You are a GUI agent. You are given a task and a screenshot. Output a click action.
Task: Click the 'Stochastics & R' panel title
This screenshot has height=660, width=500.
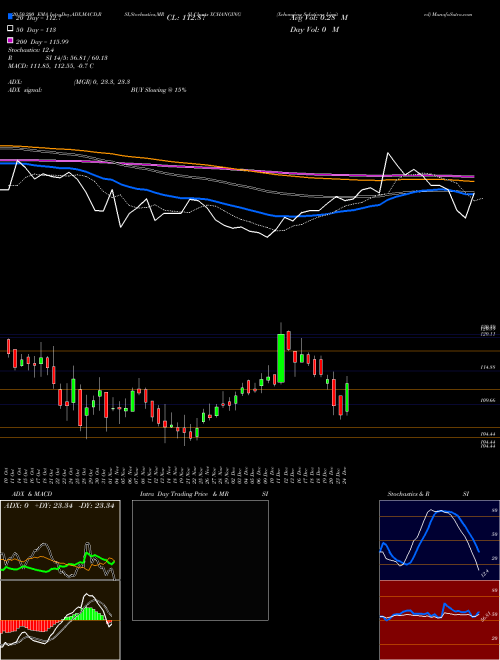pos(408,494)
